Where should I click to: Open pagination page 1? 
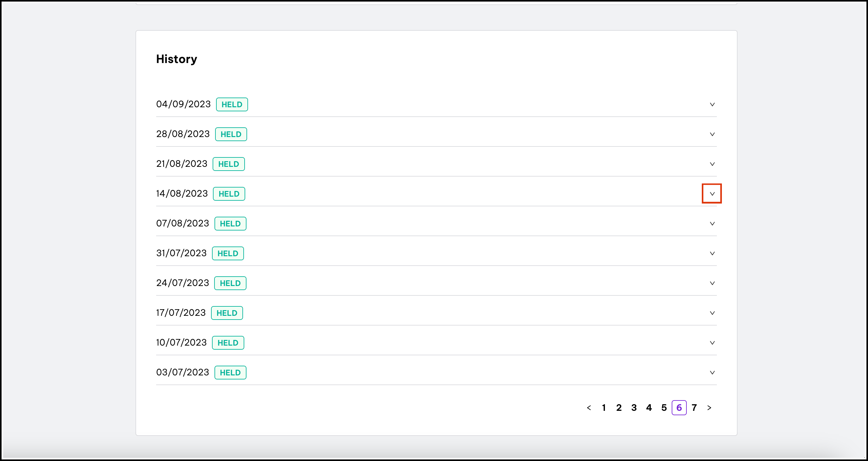pyautogui.click(x=604, y=408)
